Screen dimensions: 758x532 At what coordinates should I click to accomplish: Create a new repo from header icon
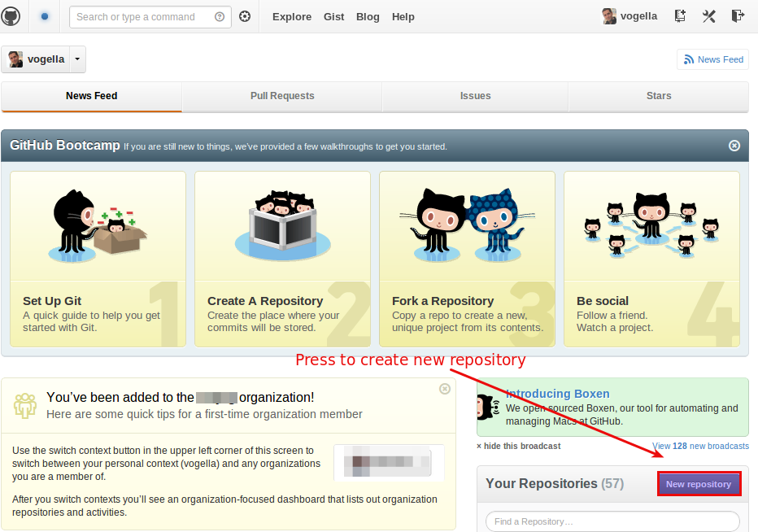[x=680, y=16]
